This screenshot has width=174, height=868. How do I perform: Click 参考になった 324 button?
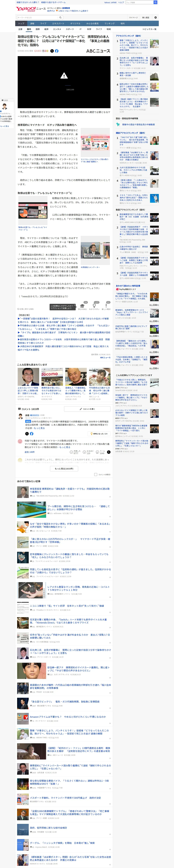click(99, 434)
